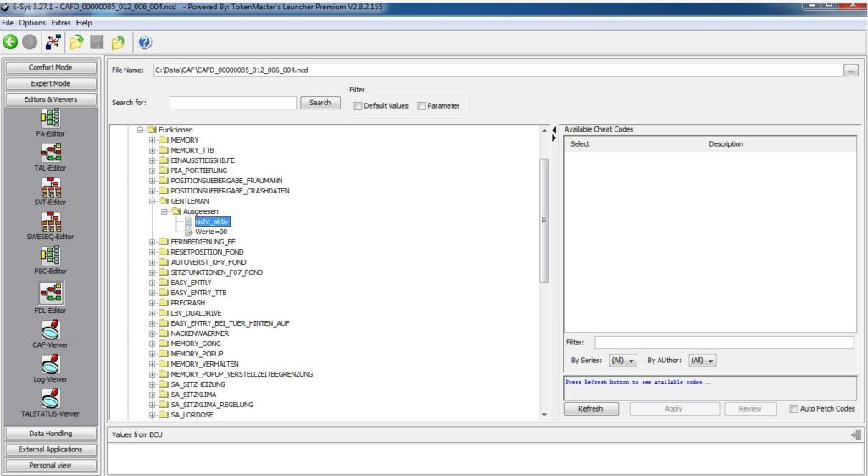Open the Options menu
The width and height of the screenshot is (868, 476).
click(x=32, y=23)
